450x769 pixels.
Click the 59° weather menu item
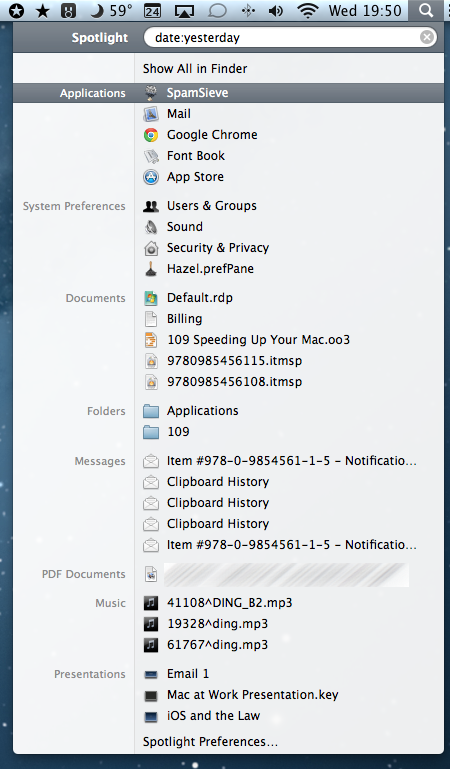coord(112,10)
